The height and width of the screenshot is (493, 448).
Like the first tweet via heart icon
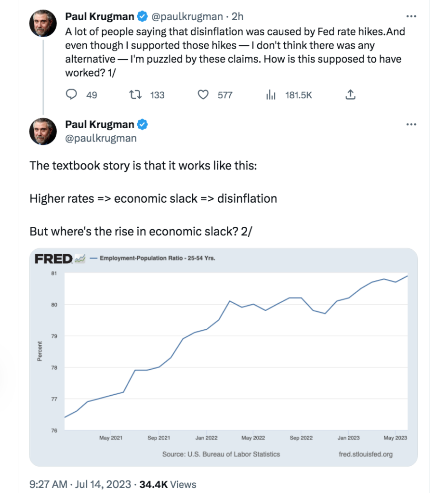(203, 94)
